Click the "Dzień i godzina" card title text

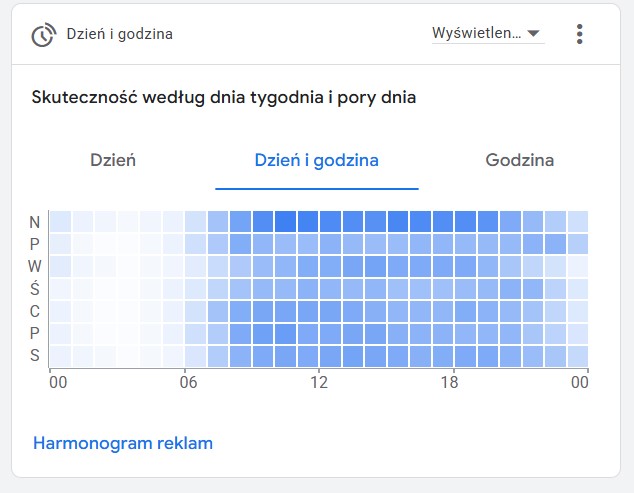pos(120,35)
